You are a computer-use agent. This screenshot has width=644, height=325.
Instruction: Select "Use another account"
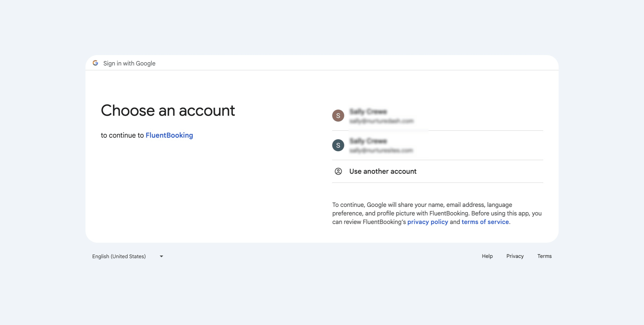click(x=383, y=171)
